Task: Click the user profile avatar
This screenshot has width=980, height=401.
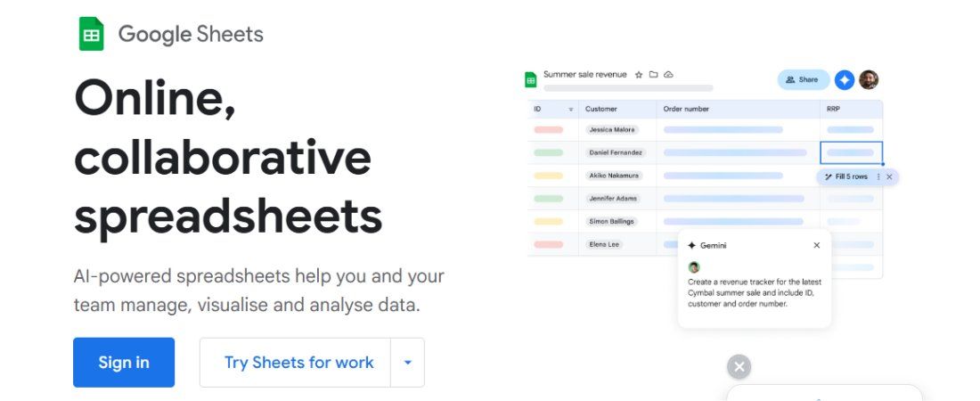Action: pyautogui.click(x=869, y=80)
